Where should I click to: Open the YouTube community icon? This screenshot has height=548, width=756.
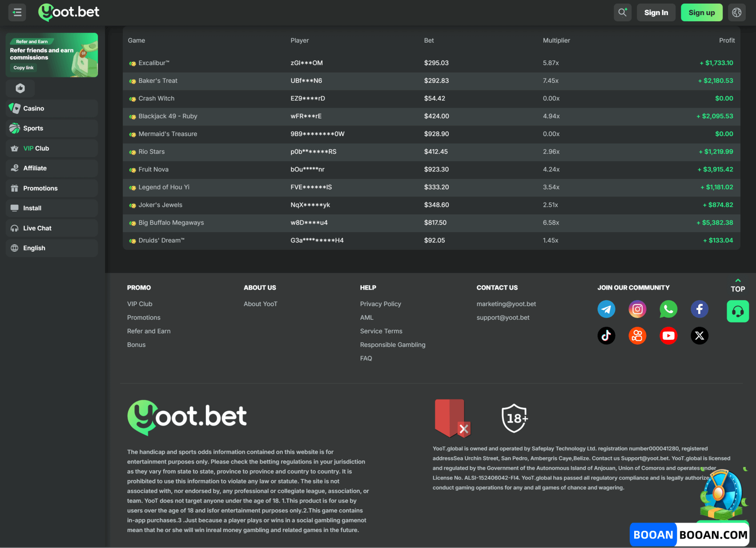click(668, 336)
